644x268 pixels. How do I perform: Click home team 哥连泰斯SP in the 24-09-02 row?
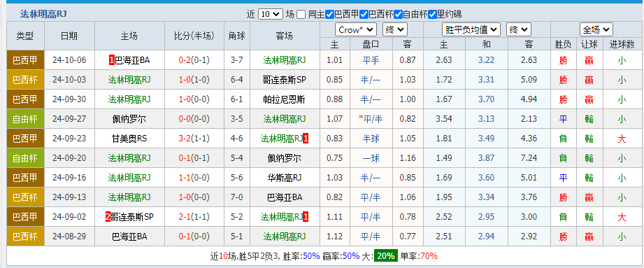point(132,217)
